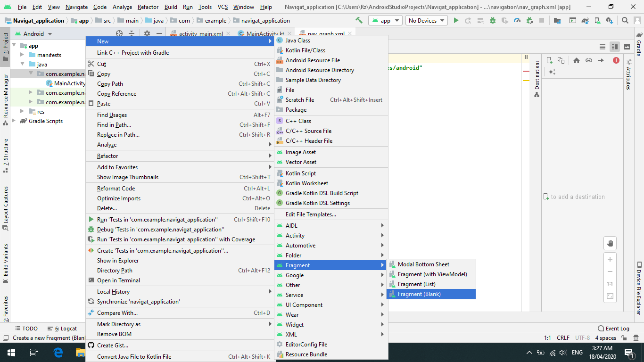Open the Android project view dropdown

pos(33,33)
